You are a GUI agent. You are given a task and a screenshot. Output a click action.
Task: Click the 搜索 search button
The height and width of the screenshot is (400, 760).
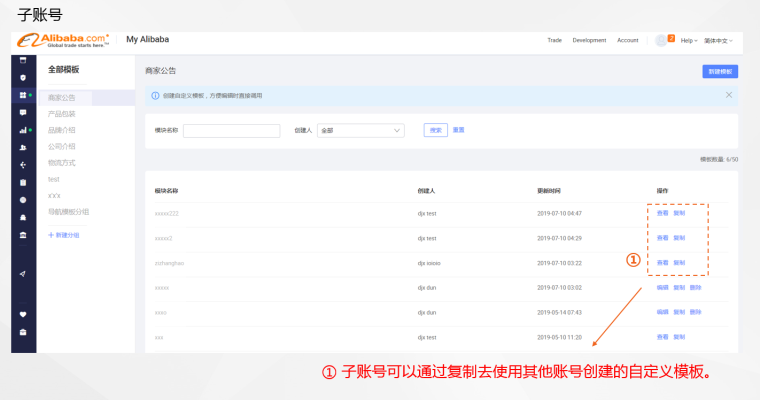435,130
